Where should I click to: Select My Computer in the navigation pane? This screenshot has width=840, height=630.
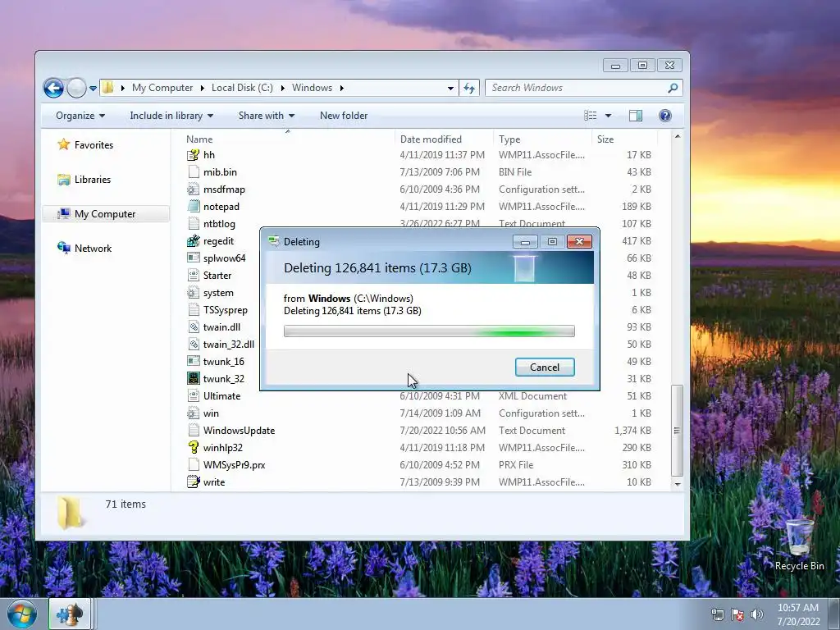point(106,214)
